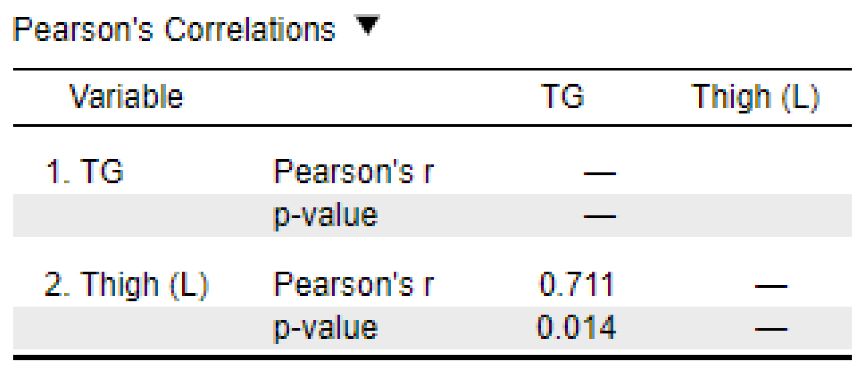Click empty Thigh (L) cell in TG Pearson's r row

[x=755, y=172]
